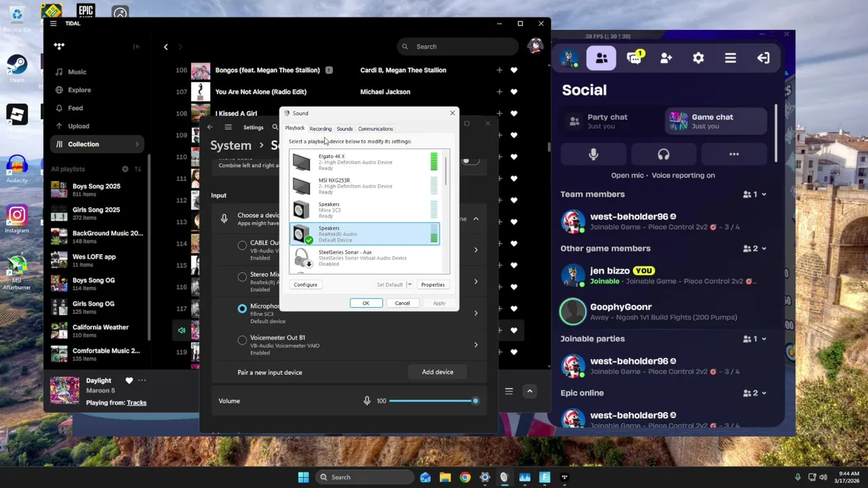Image resolution: width=868 pixels, height=488 pixels.
Task: Open the gear settings icon in Social panel
Action: click(698, 58)
